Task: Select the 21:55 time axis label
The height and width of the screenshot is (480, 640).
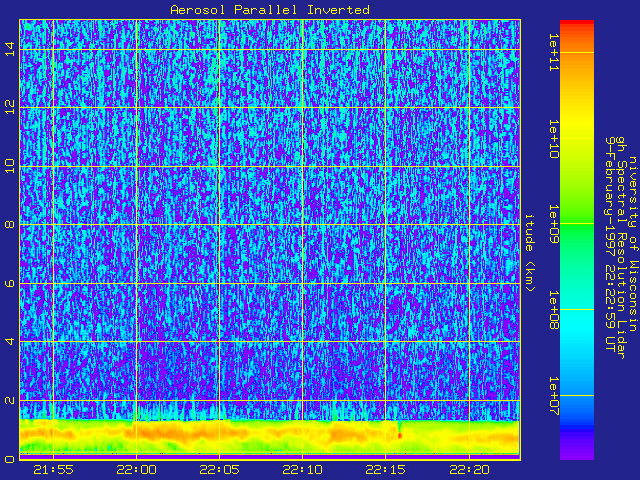Action: click(53, 470)
